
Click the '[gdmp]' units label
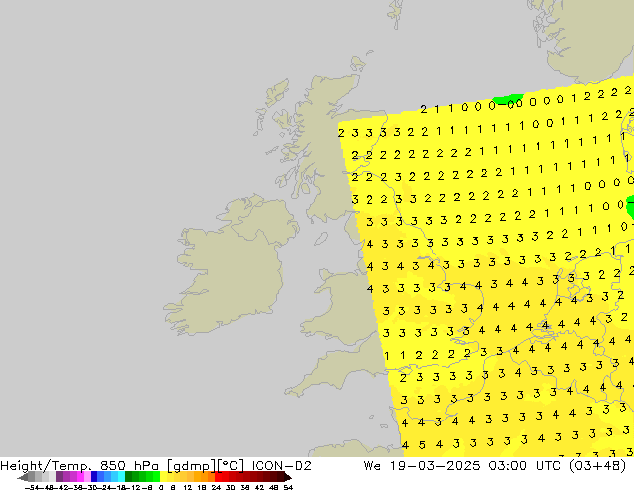pos(192,466)
